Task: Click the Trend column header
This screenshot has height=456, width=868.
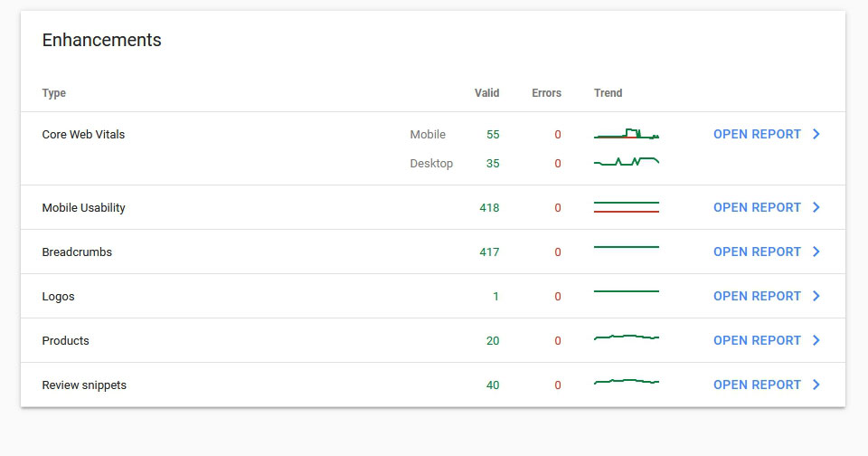Action: [x=608, y=93]
